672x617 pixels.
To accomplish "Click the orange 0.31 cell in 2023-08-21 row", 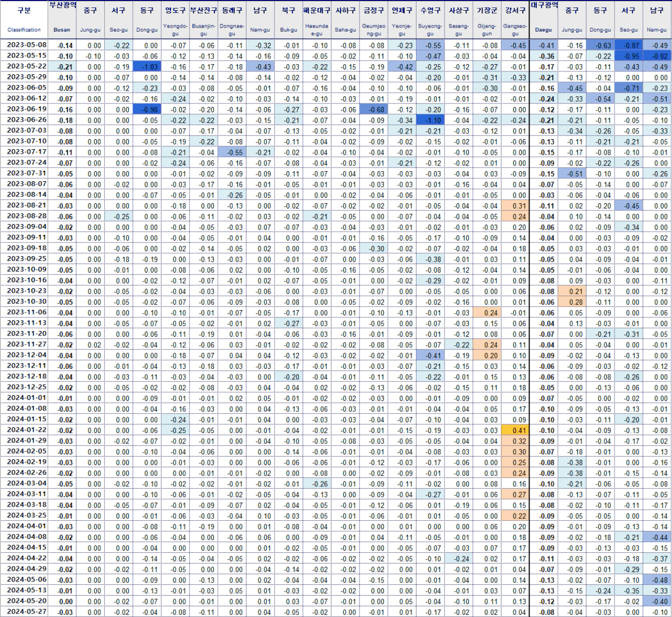I will pyautogui.click(x=515, y=205).
